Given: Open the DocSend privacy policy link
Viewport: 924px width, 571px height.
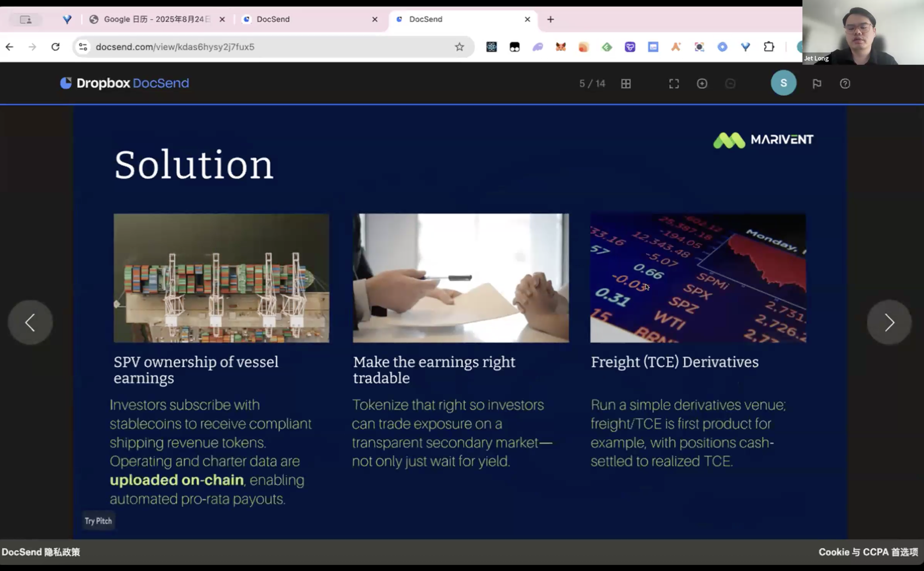Looking at the screenshot, I should (41, 552).
